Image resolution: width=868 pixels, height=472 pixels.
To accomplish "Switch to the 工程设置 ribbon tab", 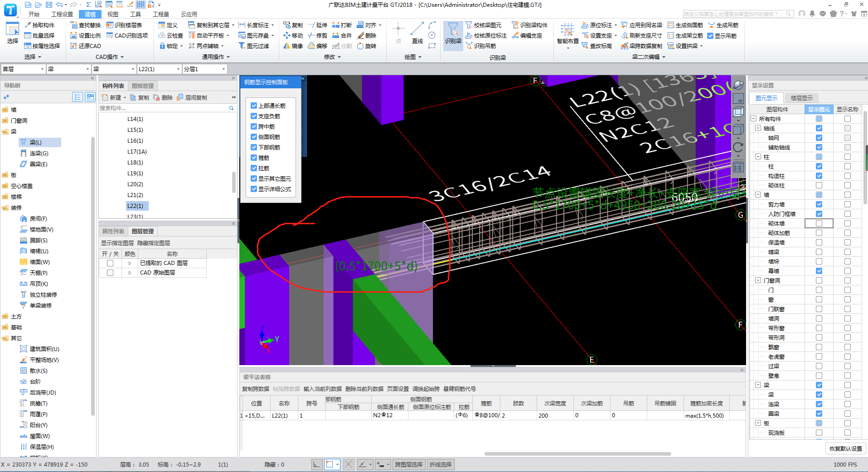I will click(x=62, y=14).
